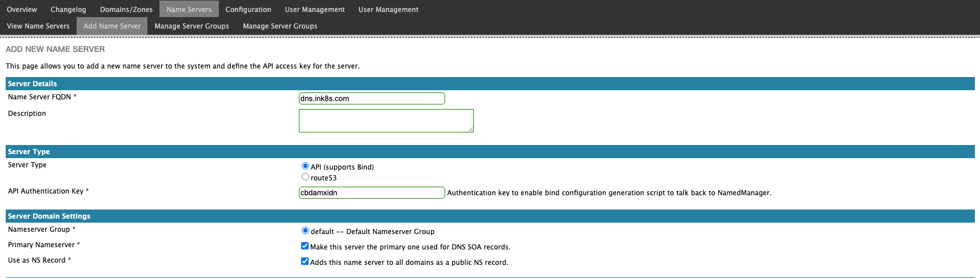The image size is (980, 278).
Task: Uncheck the Primary Nameserver checkbox
Action: 305,246
